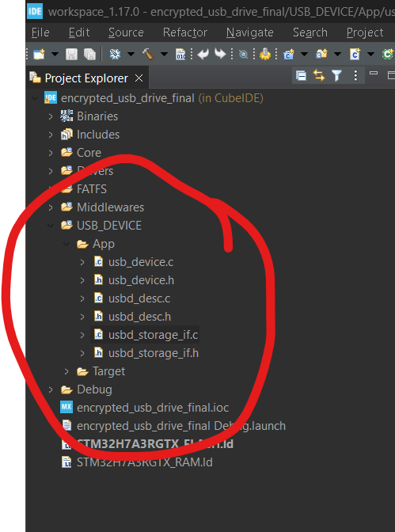Click the hammer Build icon
This screenshot has height=532, width=395.
[148, 54]
